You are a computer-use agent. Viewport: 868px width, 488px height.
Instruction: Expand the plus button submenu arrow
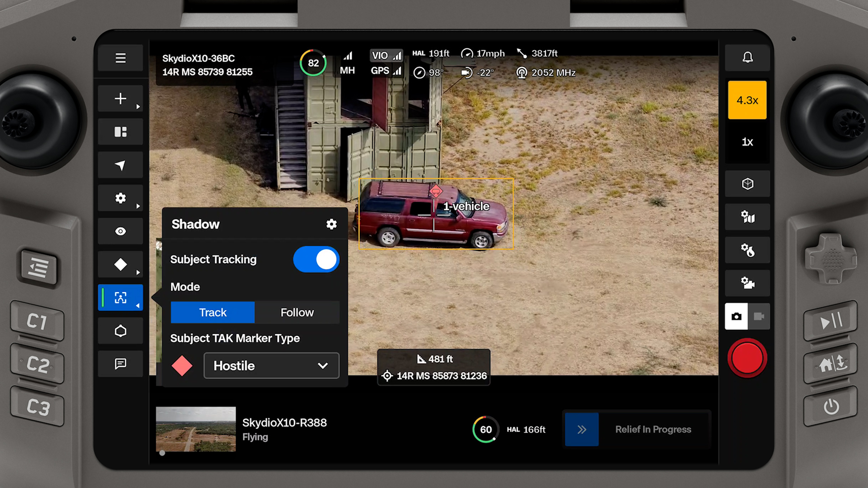coord(138,107)
